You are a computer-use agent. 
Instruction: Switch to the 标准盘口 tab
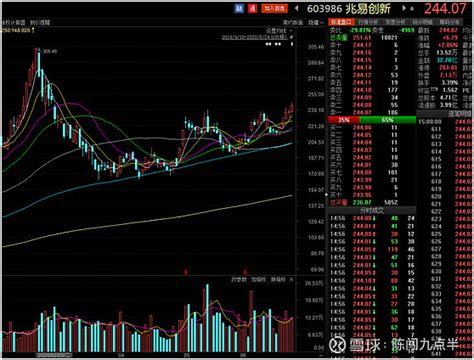[x=341, y=22]
